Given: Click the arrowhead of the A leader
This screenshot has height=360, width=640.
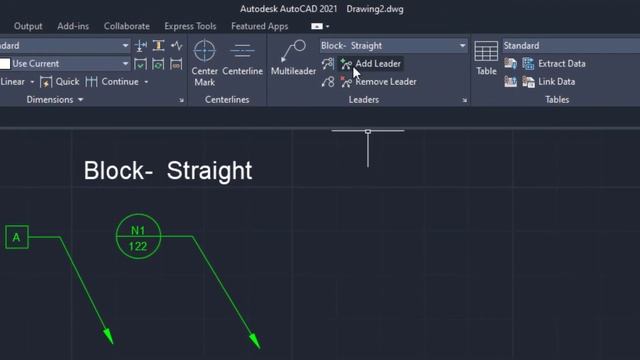Looking at the screenshot, I should point(108,336).
